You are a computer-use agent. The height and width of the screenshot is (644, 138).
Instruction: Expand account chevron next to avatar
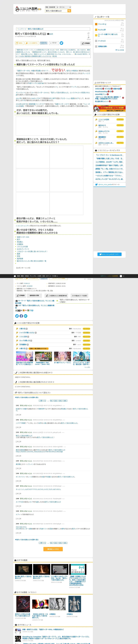tap(124, 276)
